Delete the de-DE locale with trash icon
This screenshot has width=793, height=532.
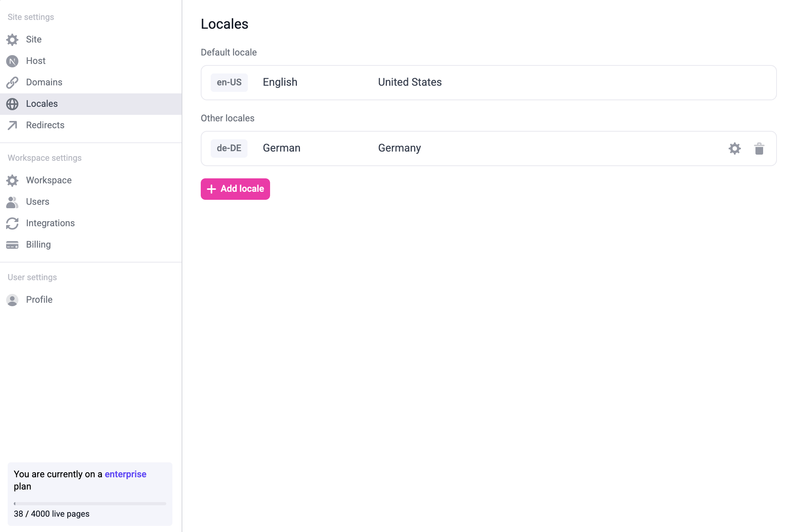[759, 149]
